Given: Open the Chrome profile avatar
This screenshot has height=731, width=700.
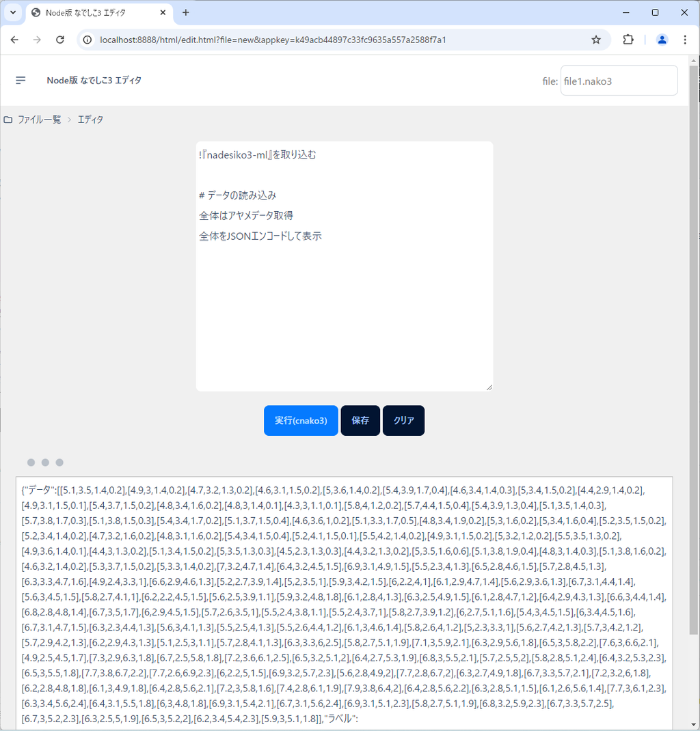Looking at the screenshot, I should coord(662,40).
